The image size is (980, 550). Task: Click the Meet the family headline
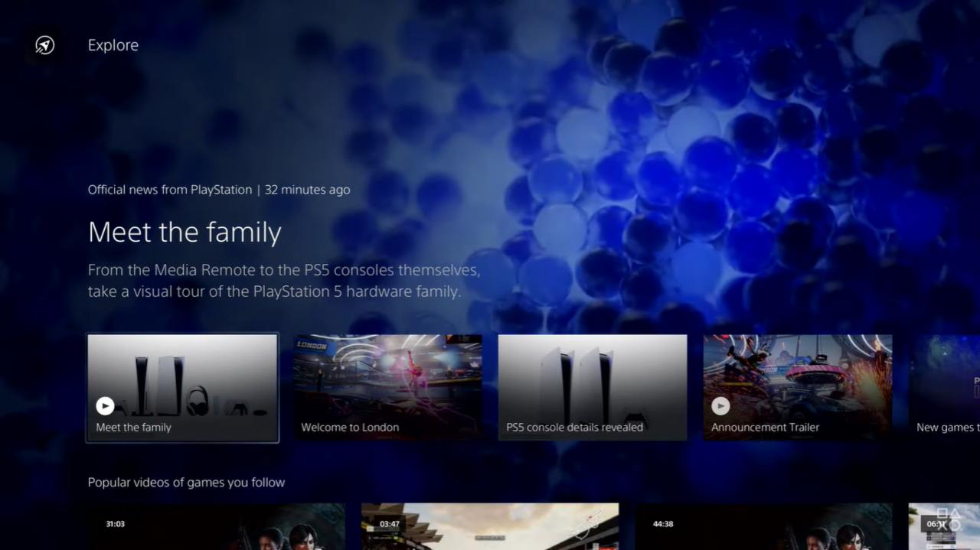pyautogui.click(x=185, y=232)
